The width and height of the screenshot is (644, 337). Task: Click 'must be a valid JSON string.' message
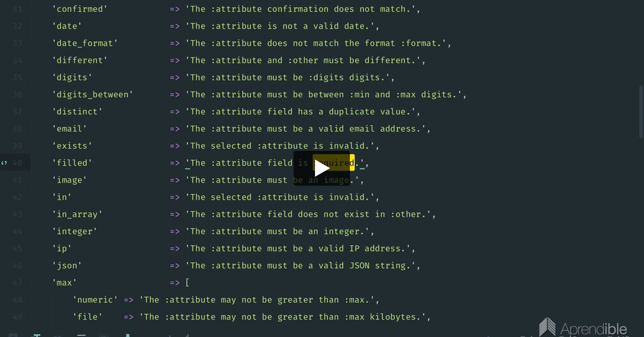pos(341,266)
